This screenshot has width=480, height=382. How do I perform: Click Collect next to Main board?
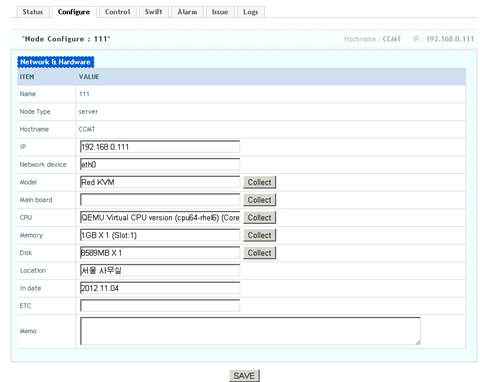(x=259, y=200)
